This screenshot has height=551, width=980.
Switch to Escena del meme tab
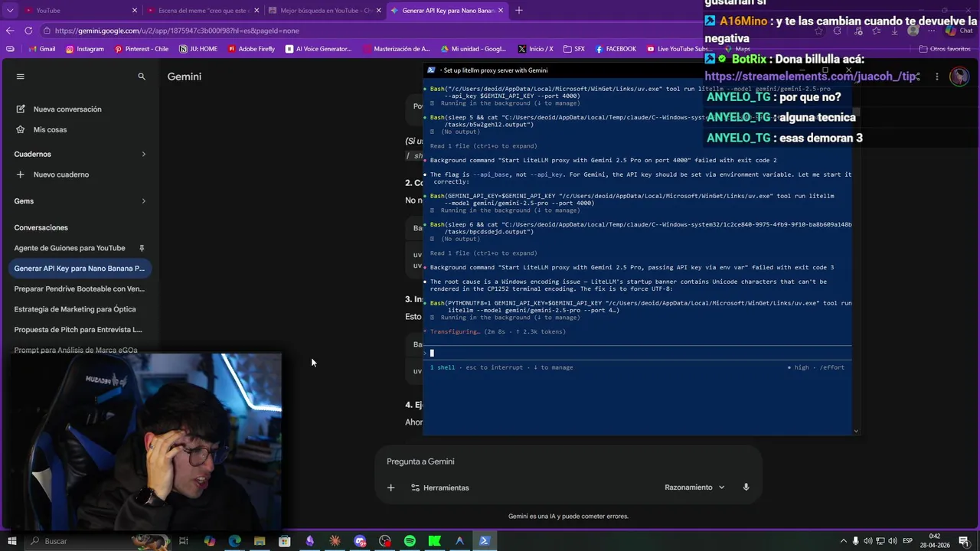204,11
